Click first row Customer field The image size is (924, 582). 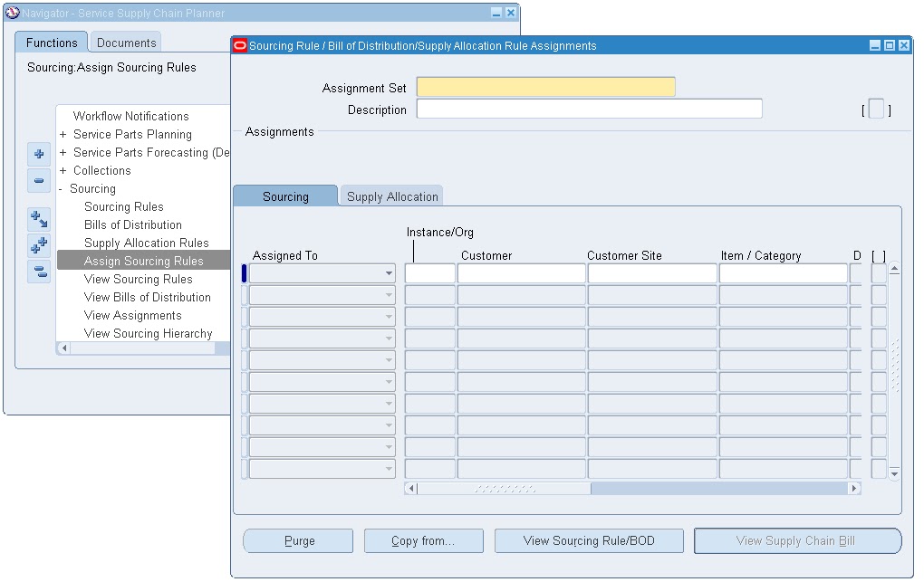pos(522,273)
